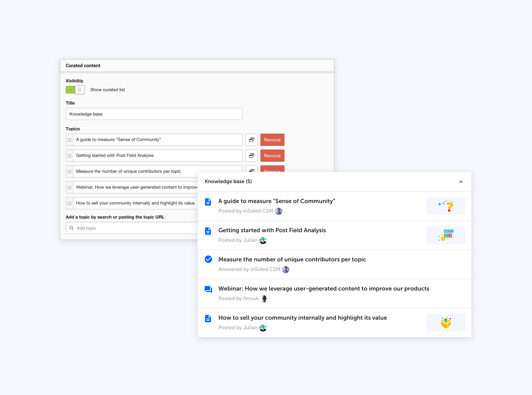Open article A guide to measure Sense of Community
532x395 pixels.
(x=277, y=201)
